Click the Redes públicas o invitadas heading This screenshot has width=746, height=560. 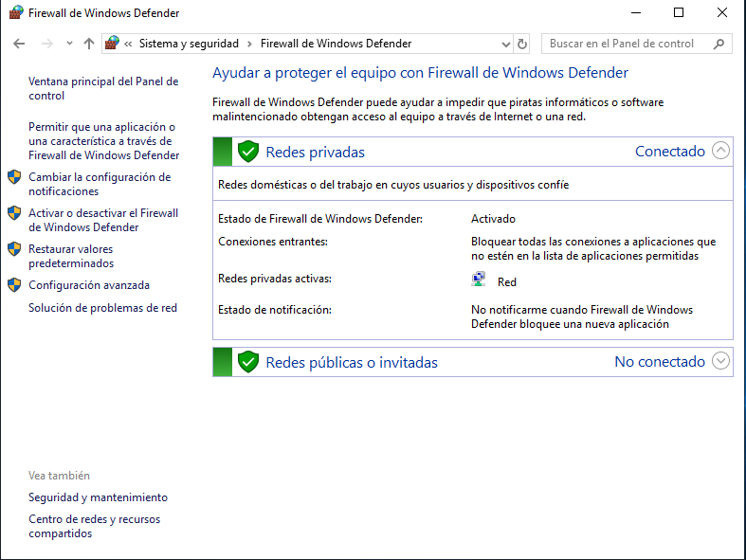pos(352,363)
